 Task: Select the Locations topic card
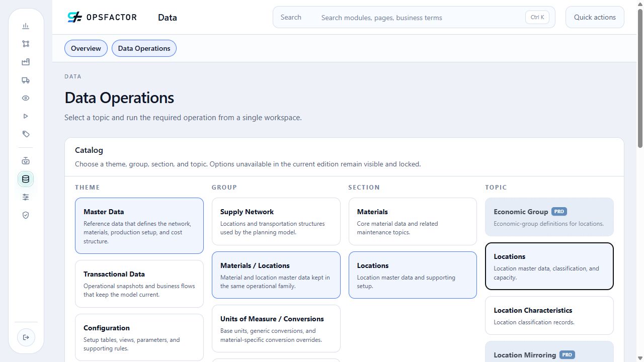point(549,266)
